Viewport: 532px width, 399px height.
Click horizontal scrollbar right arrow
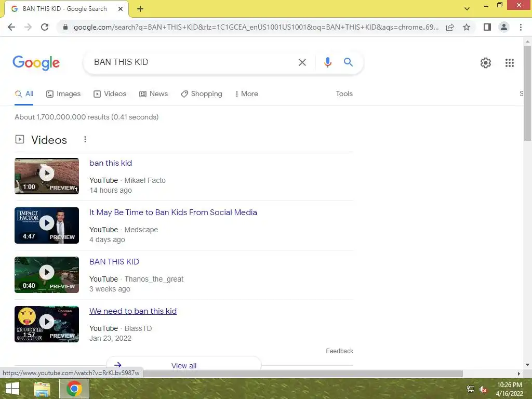click(x=519, y=374)
